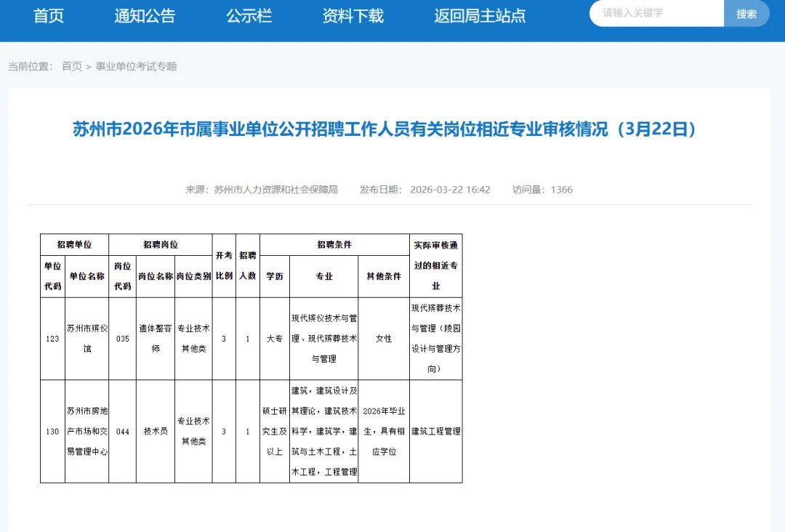Click the 招聘单位 table header
Image resolution: width=785 pixels, height=532 pixels.
(x=74, y=245)
